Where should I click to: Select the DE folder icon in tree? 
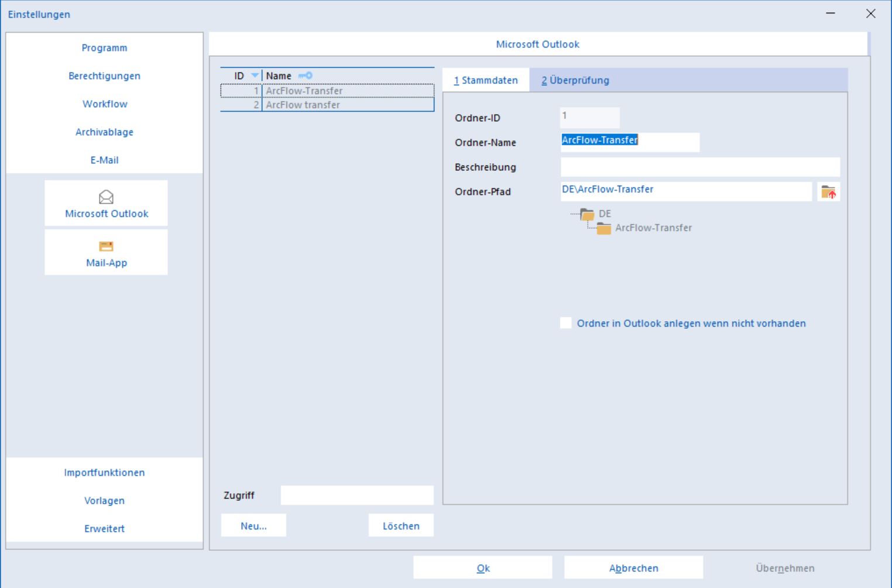tap(587, 214)
